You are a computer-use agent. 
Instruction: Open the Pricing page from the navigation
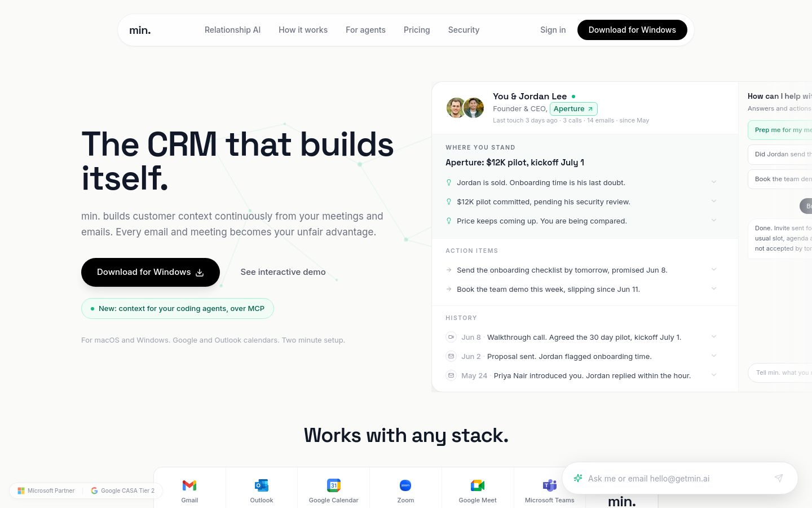tap(417, 30)
